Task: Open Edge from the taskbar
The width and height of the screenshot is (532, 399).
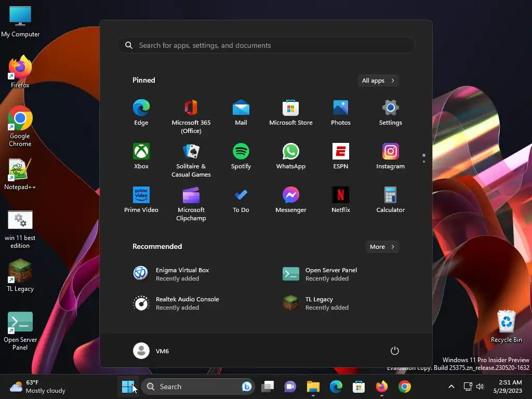Action: point(336,387)
